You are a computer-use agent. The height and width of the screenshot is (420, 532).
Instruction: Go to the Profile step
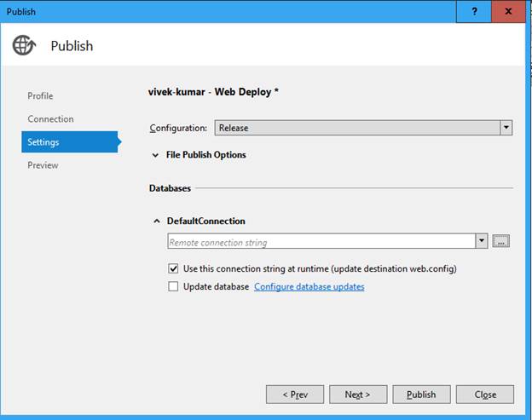pos(40,96)
